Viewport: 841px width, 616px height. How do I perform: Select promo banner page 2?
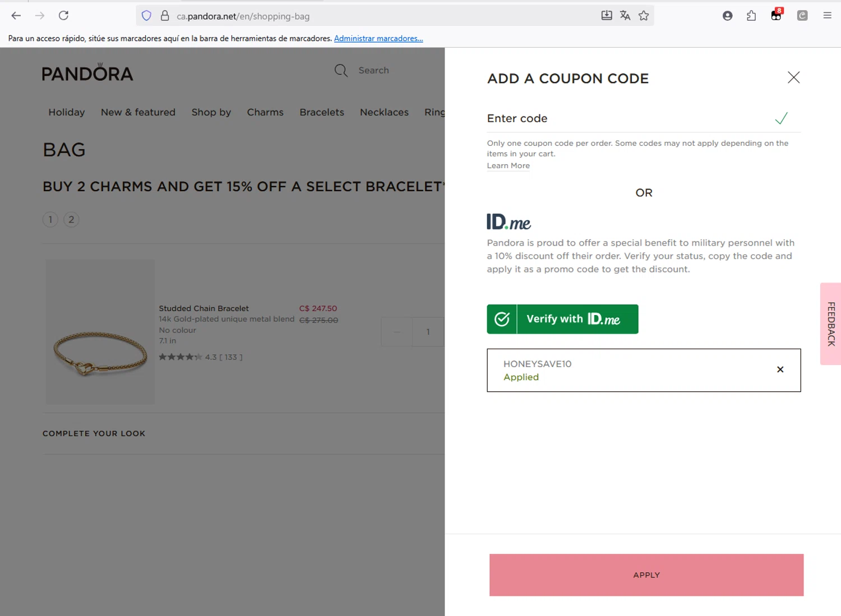(71, 220)
